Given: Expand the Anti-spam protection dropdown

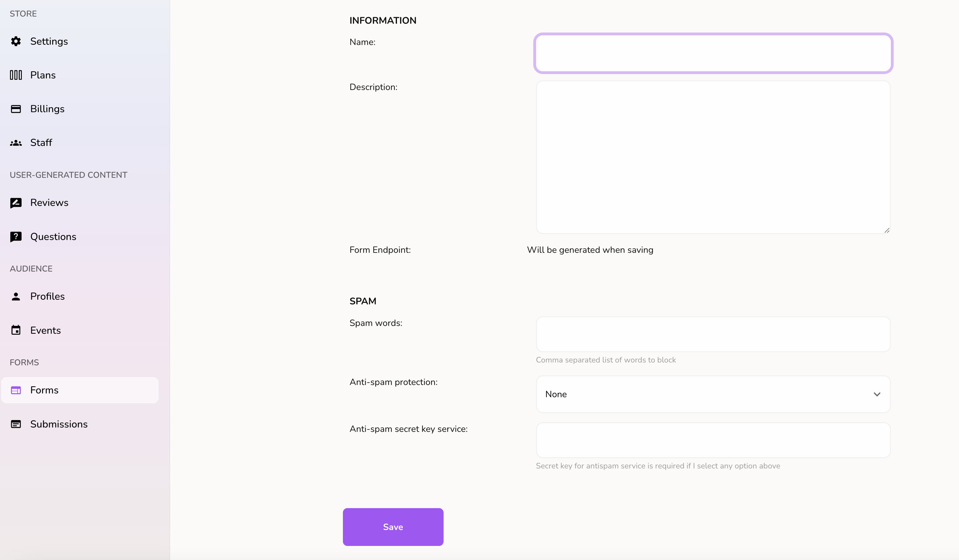Looking at the screenshot, I should pos(713,394).
